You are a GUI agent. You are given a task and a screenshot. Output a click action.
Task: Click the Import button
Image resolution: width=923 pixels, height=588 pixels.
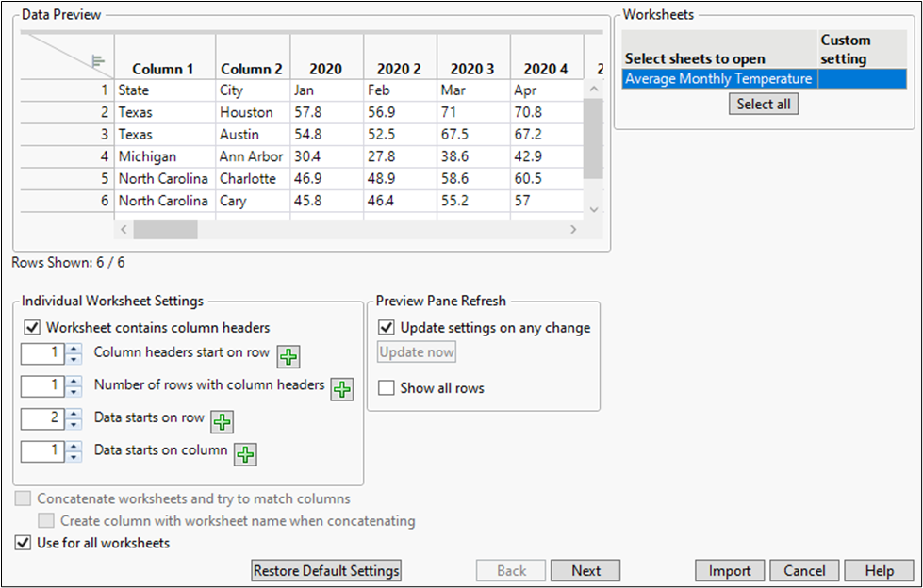pyautogui.click(x=730, y=570)
